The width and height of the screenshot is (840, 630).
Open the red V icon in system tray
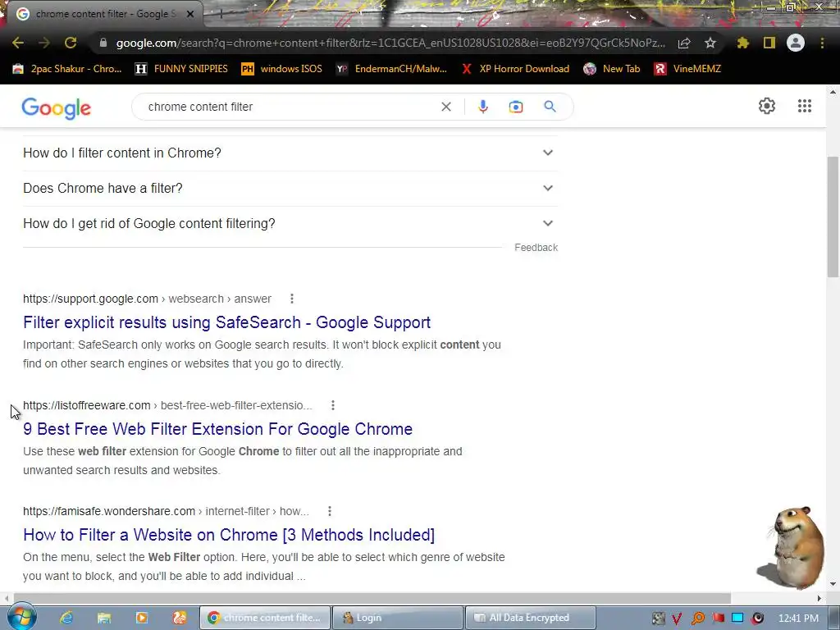[x=677, y=619]
